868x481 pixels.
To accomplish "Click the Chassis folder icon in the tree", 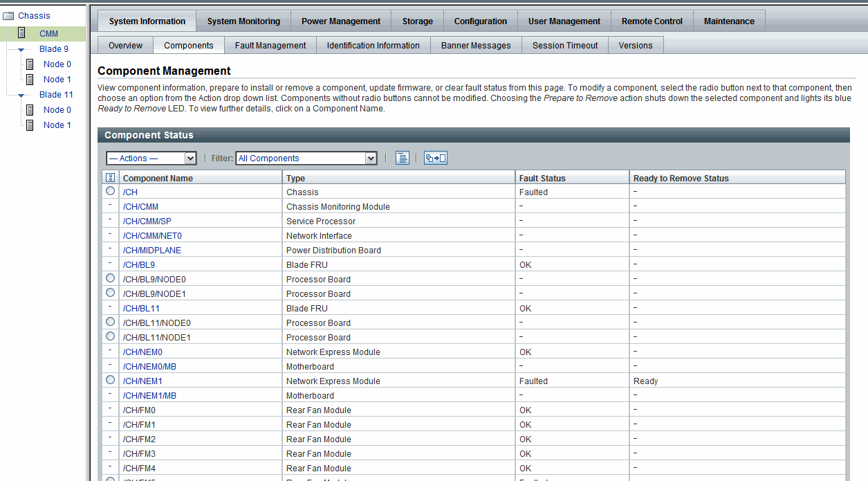I will 8,16.
